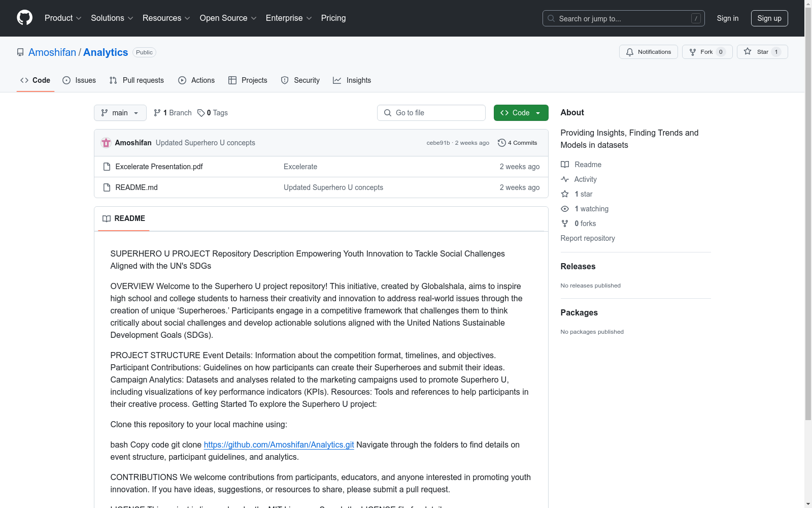The height and width of the screenshot is (508, 812).
Task: Open commit hash cebe91b
Action: (x=438, y=143)
